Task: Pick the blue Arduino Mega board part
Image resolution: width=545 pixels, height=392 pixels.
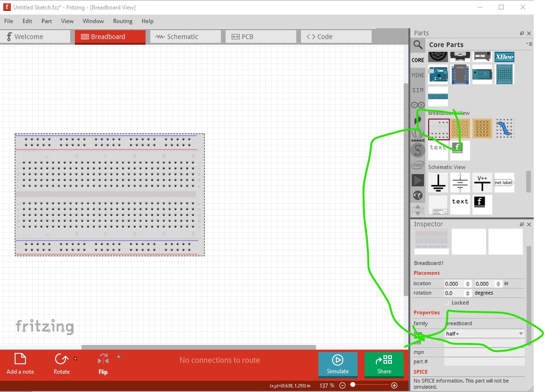Action: [482, 74]
